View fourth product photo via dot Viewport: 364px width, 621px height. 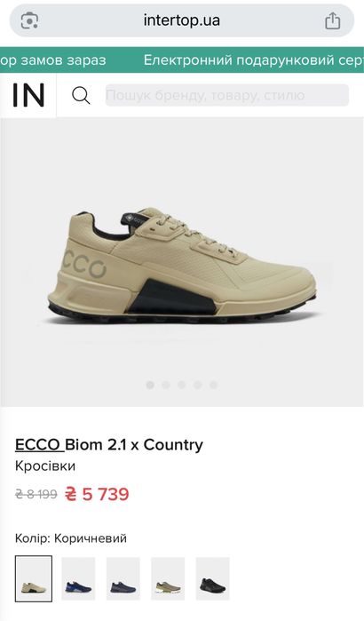[197, 385]
